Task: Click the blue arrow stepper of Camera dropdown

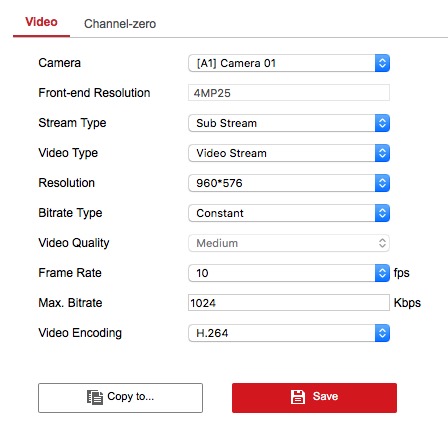Action: 382,63
